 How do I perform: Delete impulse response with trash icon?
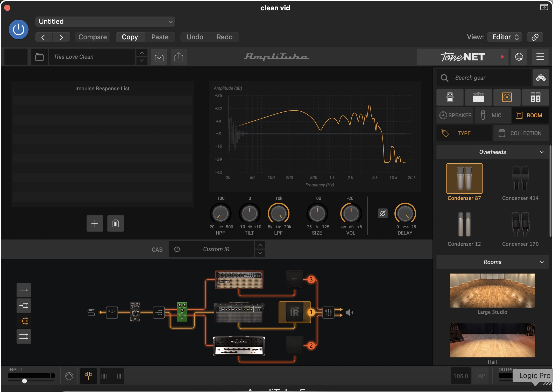(116, 223)
